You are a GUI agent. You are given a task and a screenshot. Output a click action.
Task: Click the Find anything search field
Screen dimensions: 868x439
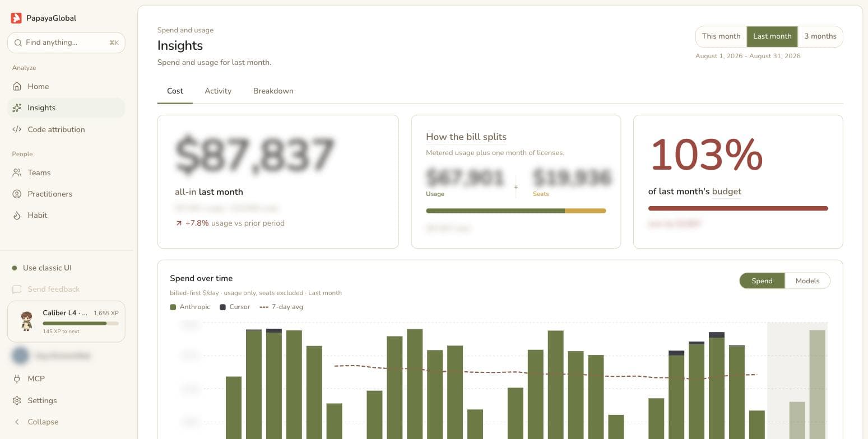point(66,43)
